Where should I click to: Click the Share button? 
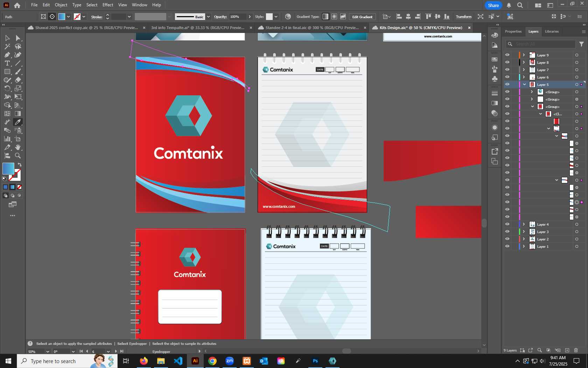tap(493, 5)
